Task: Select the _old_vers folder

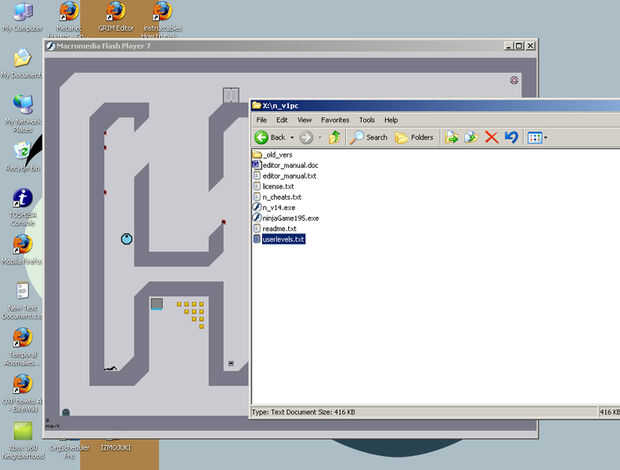Action: [272, 155]
